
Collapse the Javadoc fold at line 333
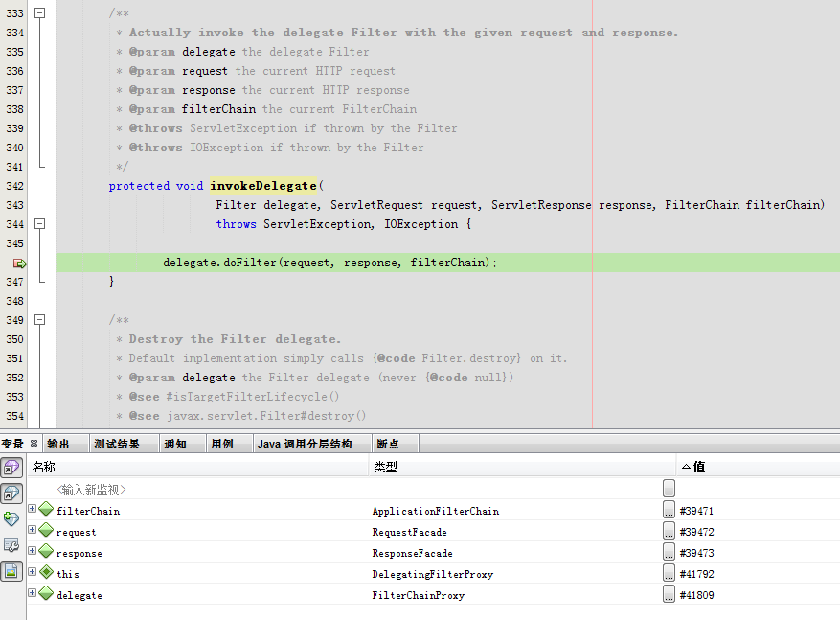tap(39, 12)
